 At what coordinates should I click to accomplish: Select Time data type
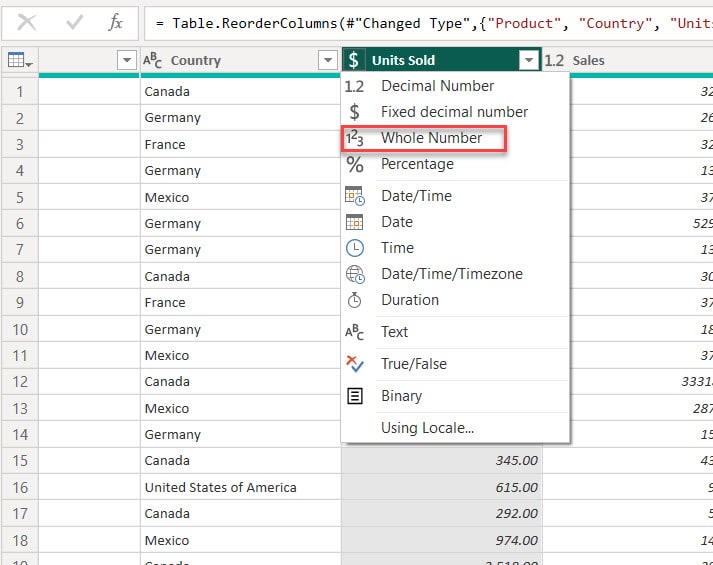coord(455,248)
